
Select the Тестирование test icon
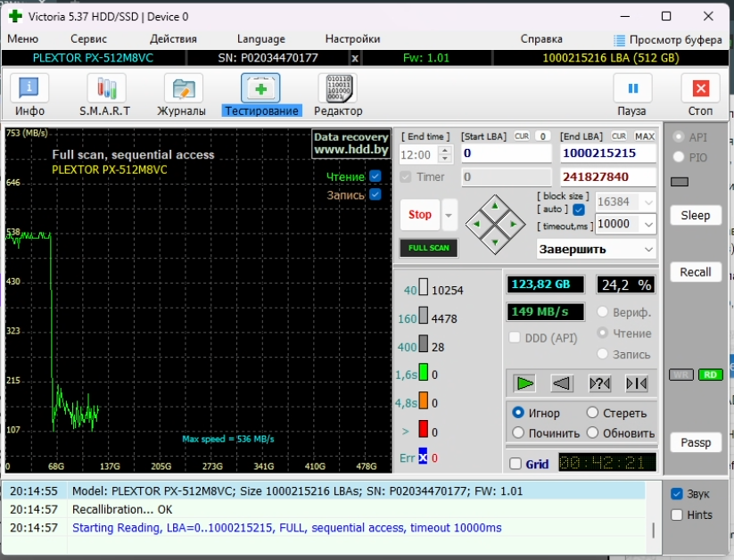coord(260,88)
